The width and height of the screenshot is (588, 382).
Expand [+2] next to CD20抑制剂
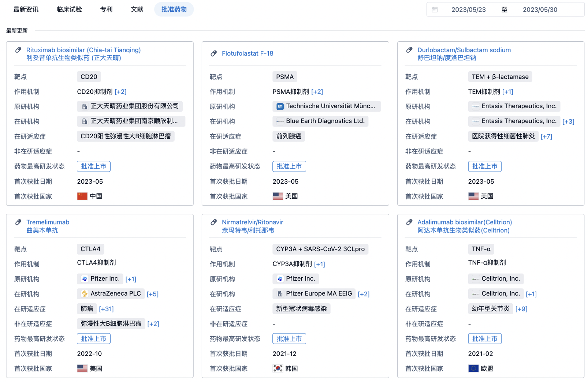120,92
